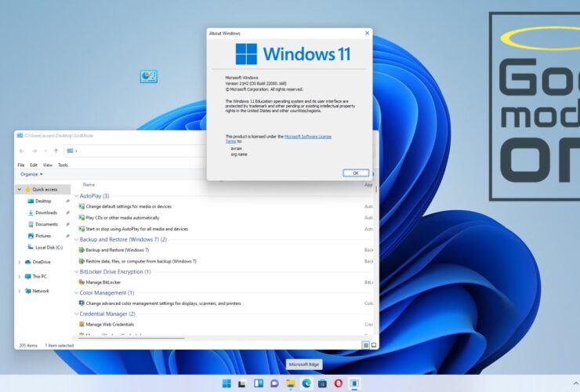The height and width of the screenshot is (392, 580).
Task: Sort by the Name column header
Action: coord(89,185)
